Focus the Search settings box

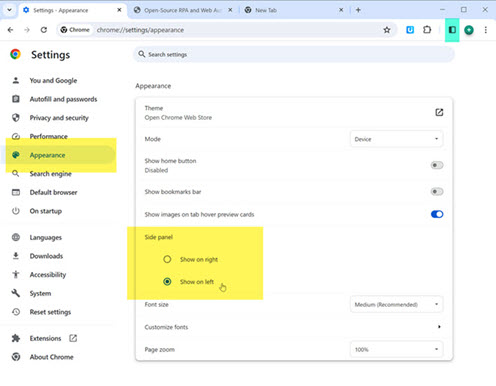click(294, 54)
